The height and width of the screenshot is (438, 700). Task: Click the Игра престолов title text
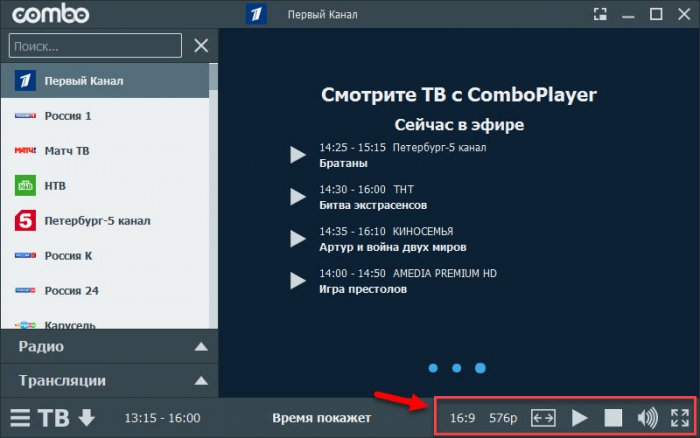point(363,289)
